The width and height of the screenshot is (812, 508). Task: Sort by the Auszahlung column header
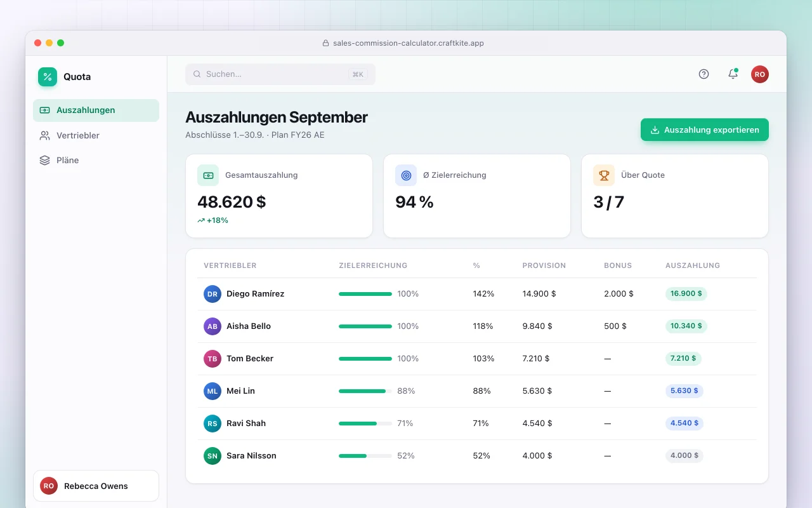click(x=693, y=265)
